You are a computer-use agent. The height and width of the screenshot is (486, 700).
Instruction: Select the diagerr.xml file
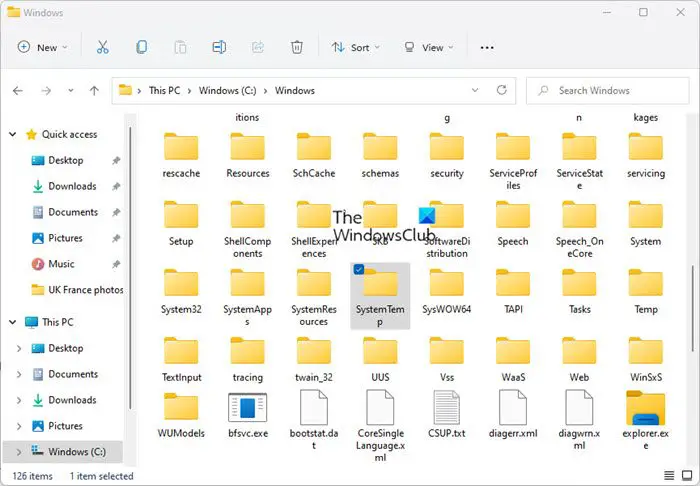513,415
